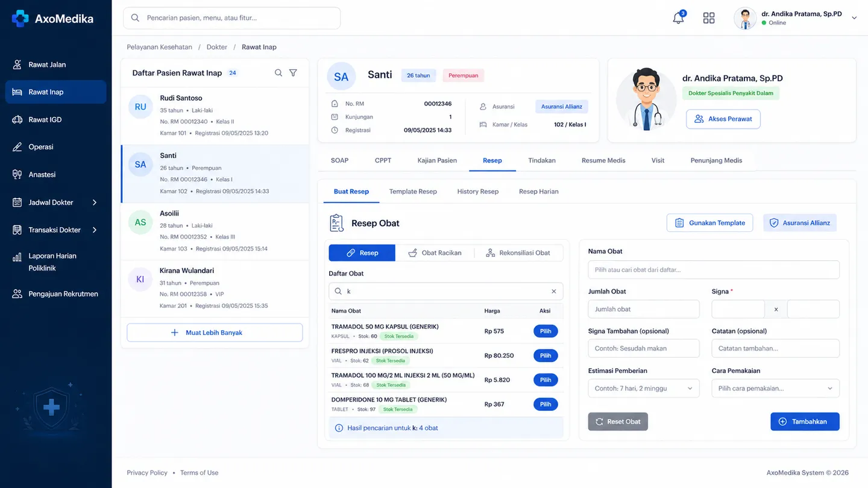Open the filter icon in patient list
The height and width of the screenshot is (488, 868).
293,73
